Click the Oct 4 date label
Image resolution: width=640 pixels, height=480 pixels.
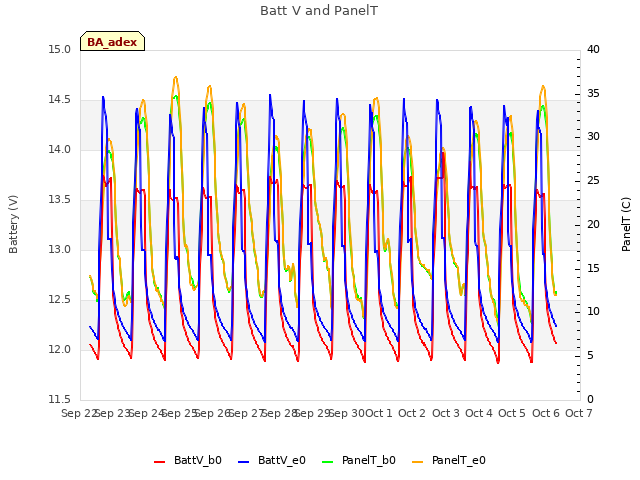pyautogui.click(x=479, y=413)
